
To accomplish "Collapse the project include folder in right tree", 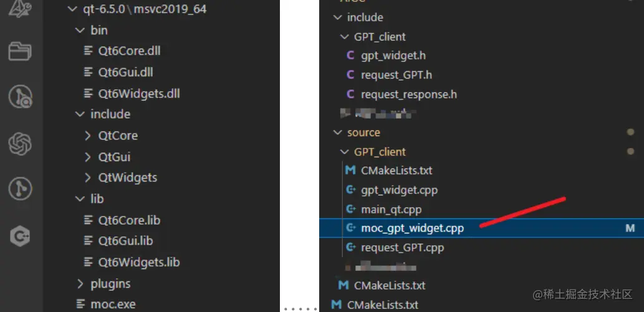I will (x=337, y=17).
